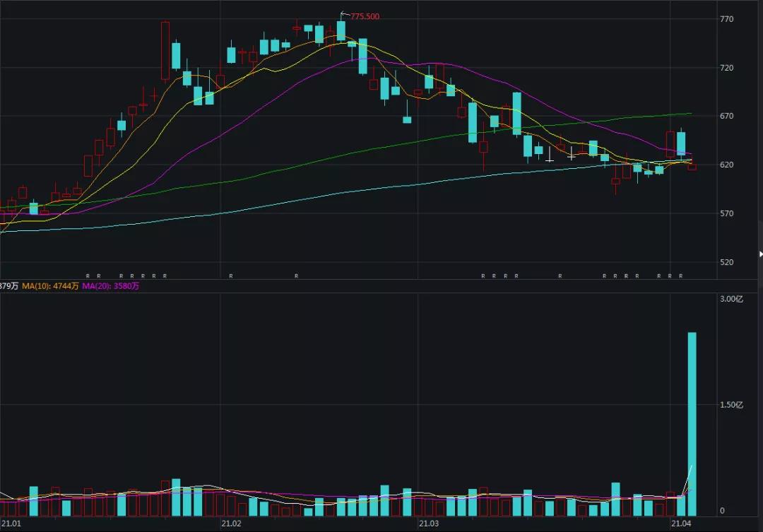Click the tallest volume bar in April
This screenshot has height=532, width=763.
click(692, 424)
